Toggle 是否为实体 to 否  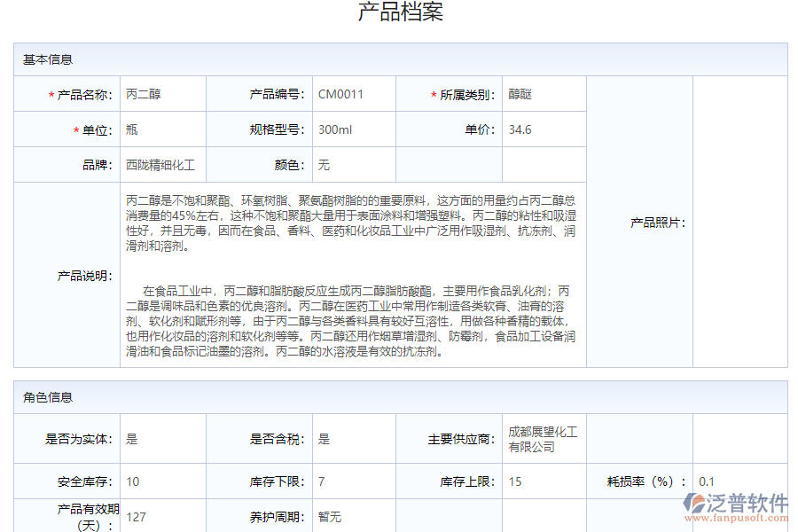coord(161,438)
